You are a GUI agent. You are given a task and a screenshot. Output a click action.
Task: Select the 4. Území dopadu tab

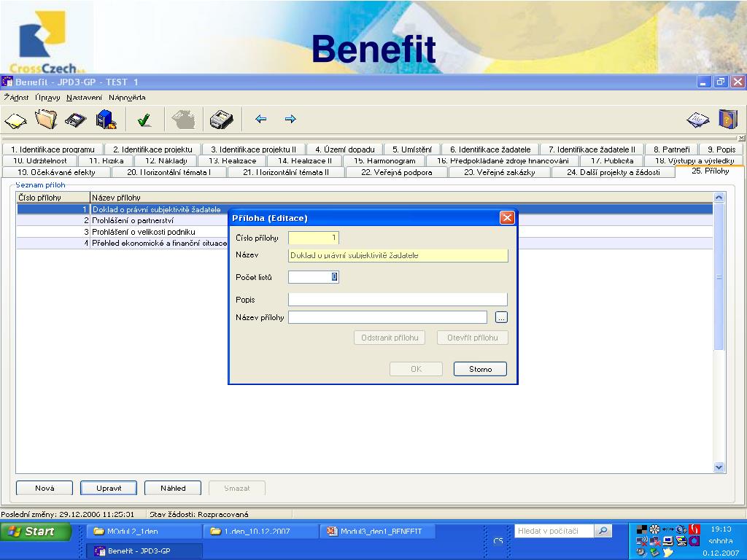point(345,149)
